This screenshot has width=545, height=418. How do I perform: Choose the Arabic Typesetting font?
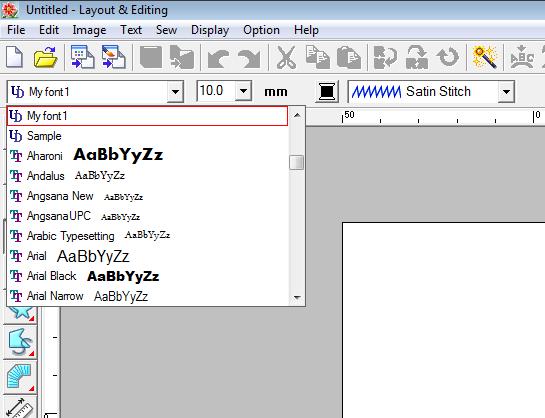click(x=147, y=236)
